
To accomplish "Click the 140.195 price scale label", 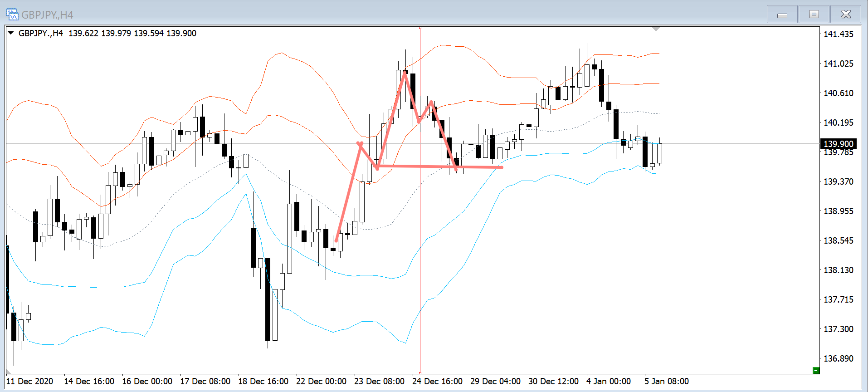I will click(x=838, y=122).
